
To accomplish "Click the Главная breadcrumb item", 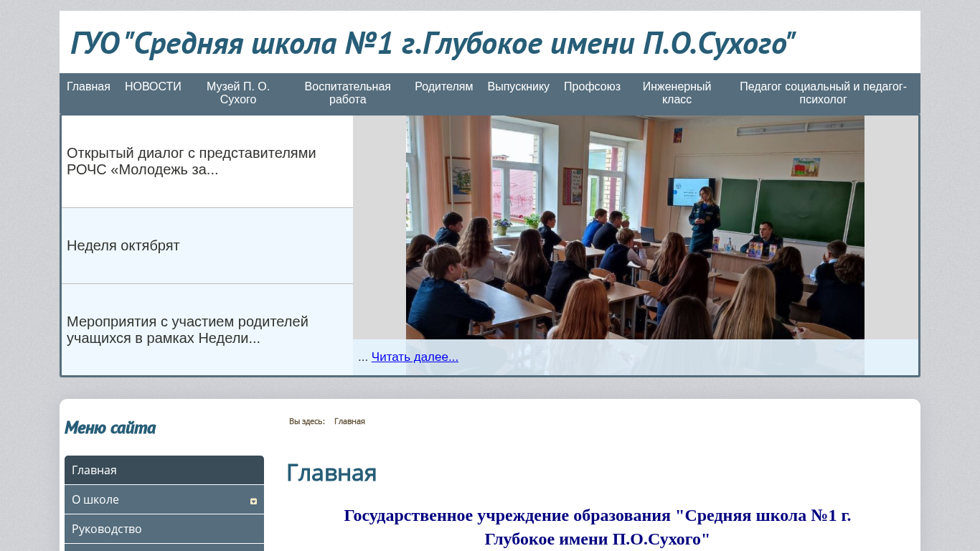I will pyautogui.click(x=349, y=422).
